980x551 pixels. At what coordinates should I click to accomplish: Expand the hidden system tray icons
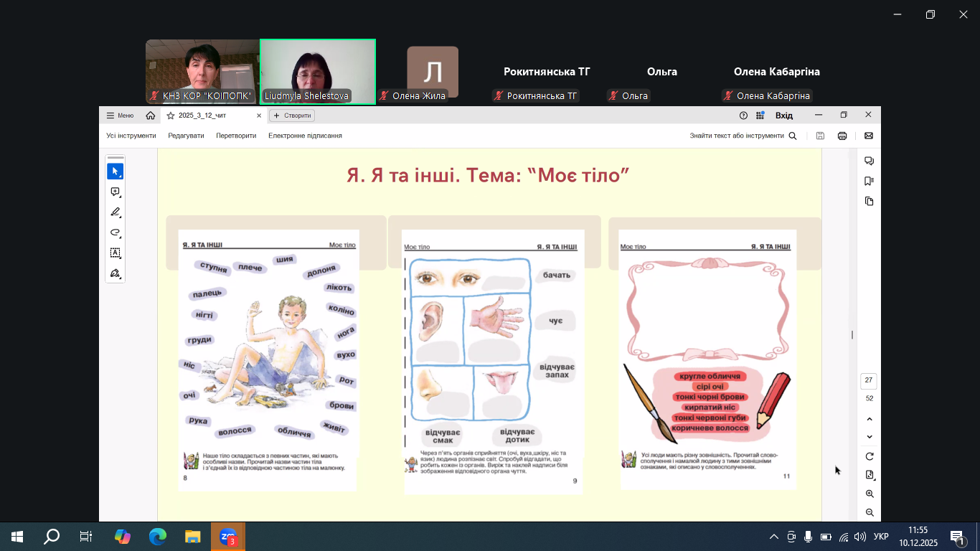pyautogui.click(x=773, y=537)
